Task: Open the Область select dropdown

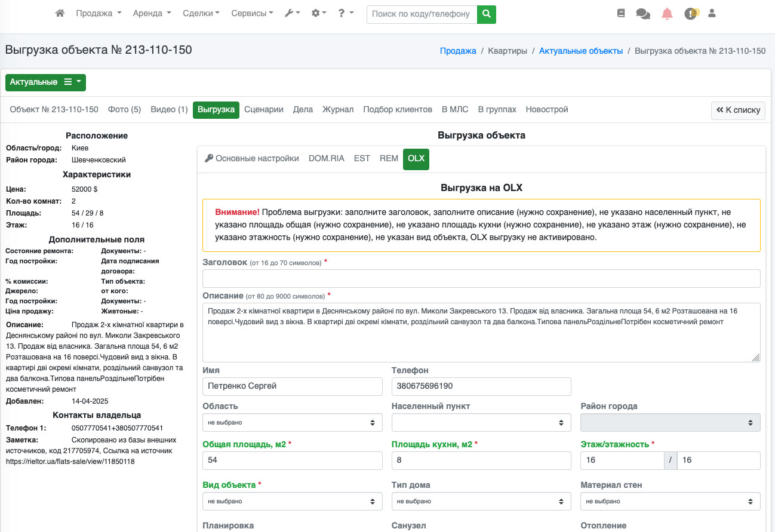Action: [x=293, y=423]
